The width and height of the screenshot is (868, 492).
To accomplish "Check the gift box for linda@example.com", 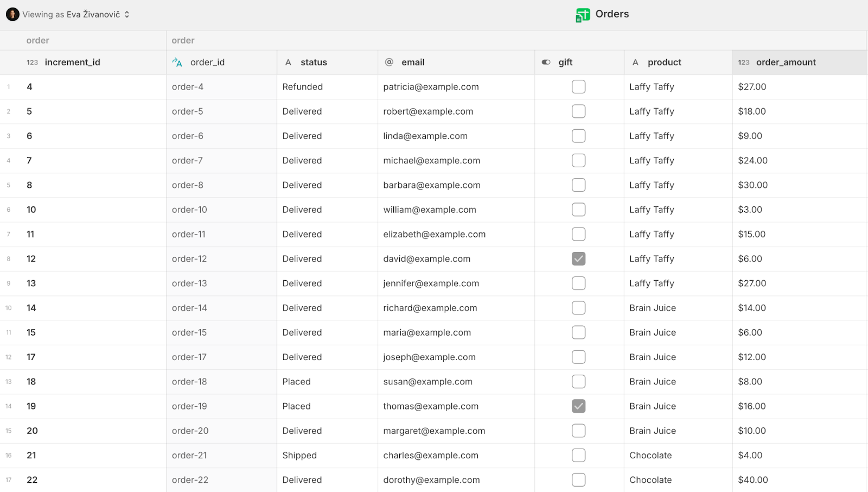I will pyautogui.click(x=579, y=136).
